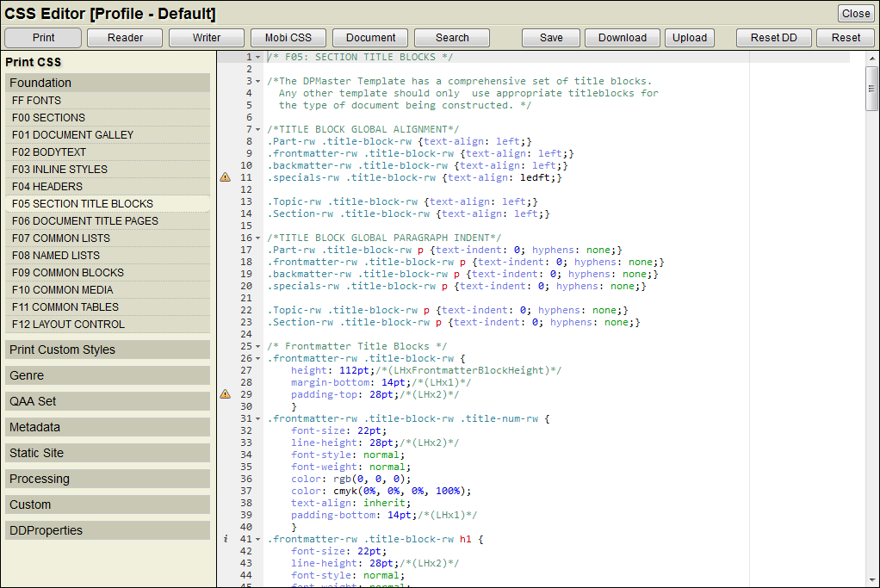The width and height of the screenshot is (880, 588).
Task: Open F06 DOCUMENT TITLE PAGES stylesheet
Action: click(108, 221)
